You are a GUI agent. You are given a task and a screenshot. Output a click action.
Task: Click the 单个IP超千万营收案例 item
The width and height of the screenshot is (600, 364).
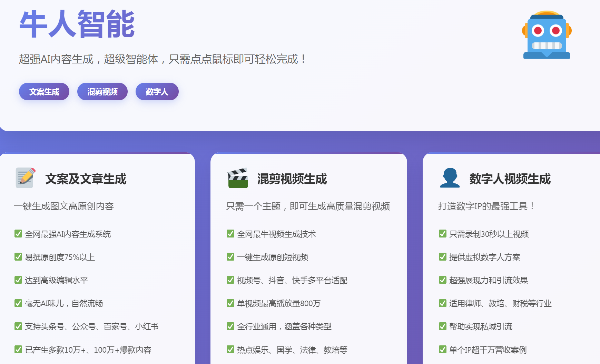tap(488, 350)
